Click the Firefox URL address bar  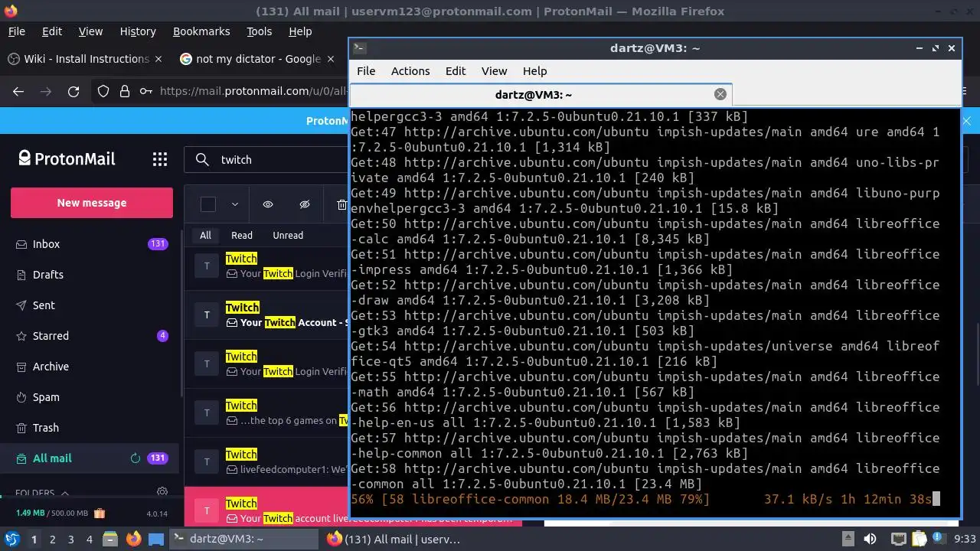(253, 91)
